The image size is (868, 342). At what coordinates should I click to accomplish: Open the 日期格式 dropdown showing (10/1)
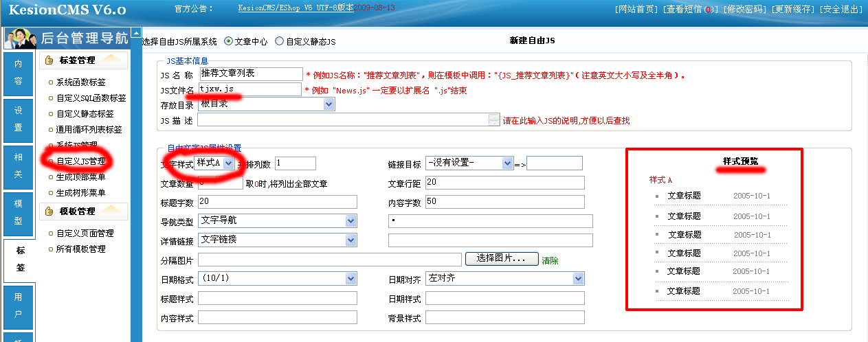tap(277, 278)
